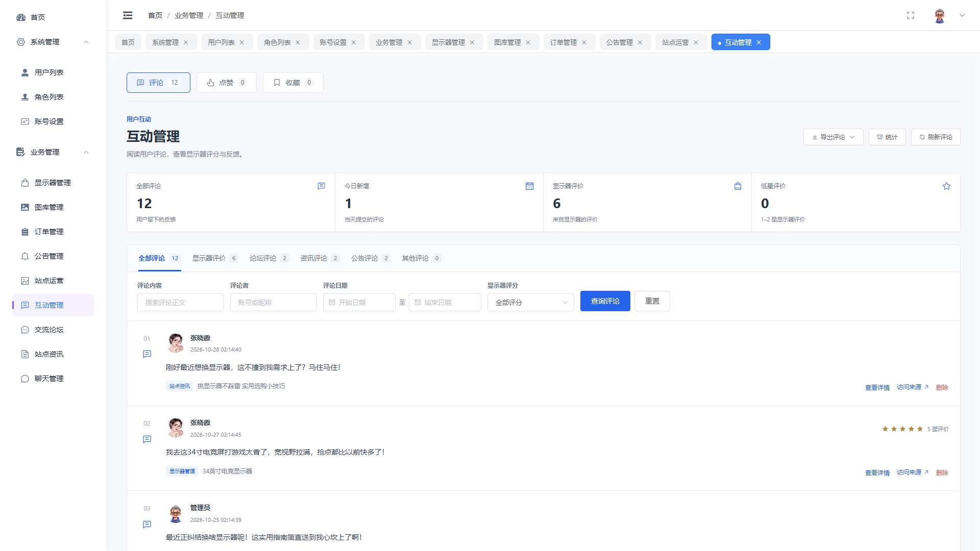Close the 订单管理 page tab
This screenshot has height=551, width=980.
[x=584, y=42]
